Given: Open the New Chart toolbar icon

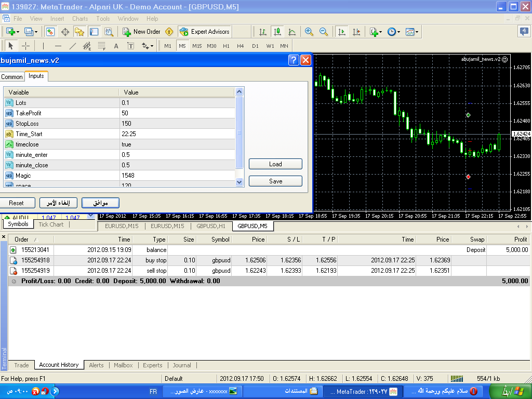Looking at the screenshot, I should click(12, 32).
